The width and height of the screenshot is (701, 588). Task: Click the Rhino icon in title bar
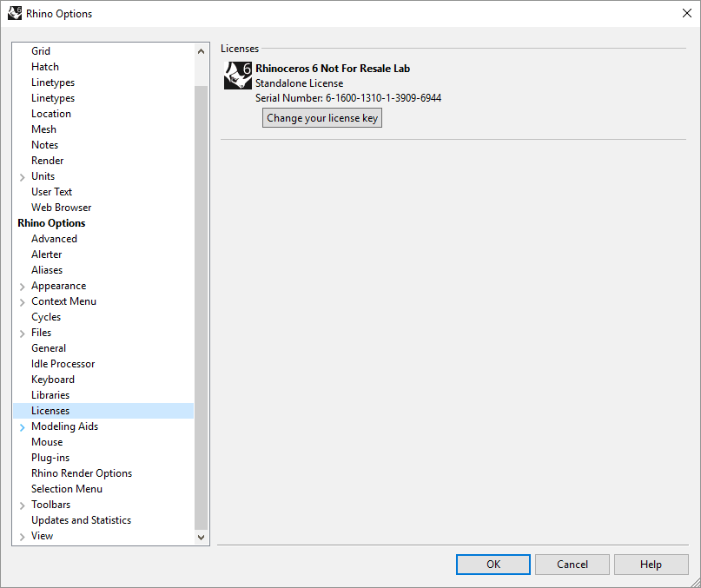pos(15,13)
